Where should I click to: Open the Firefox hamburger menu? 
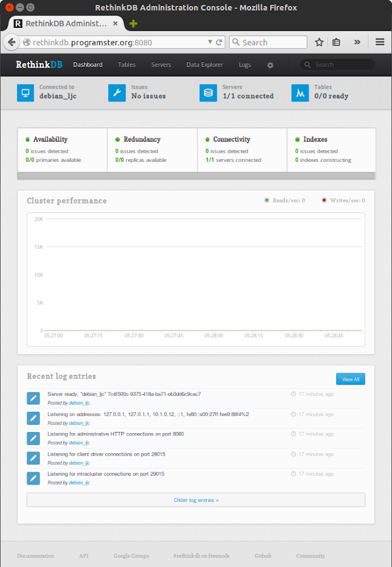[x=380, y=42]
